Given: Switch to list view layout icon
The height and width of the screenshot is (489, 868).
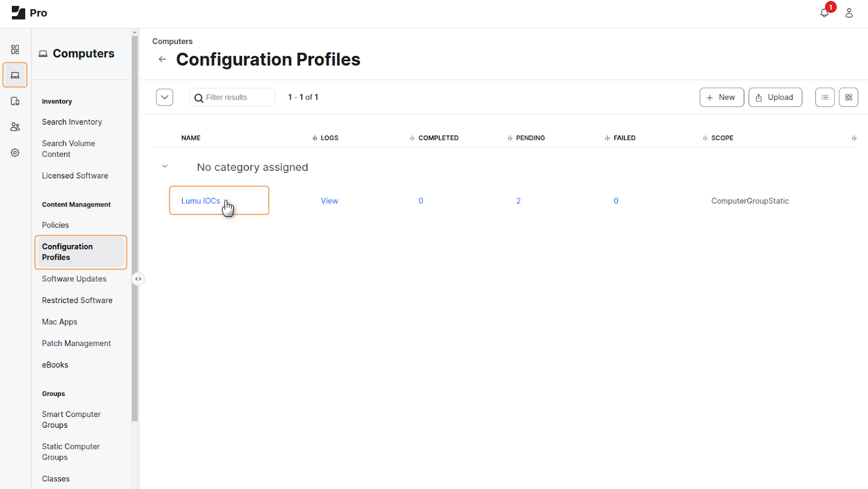Looking at the screenshot, I should point(825,98).
